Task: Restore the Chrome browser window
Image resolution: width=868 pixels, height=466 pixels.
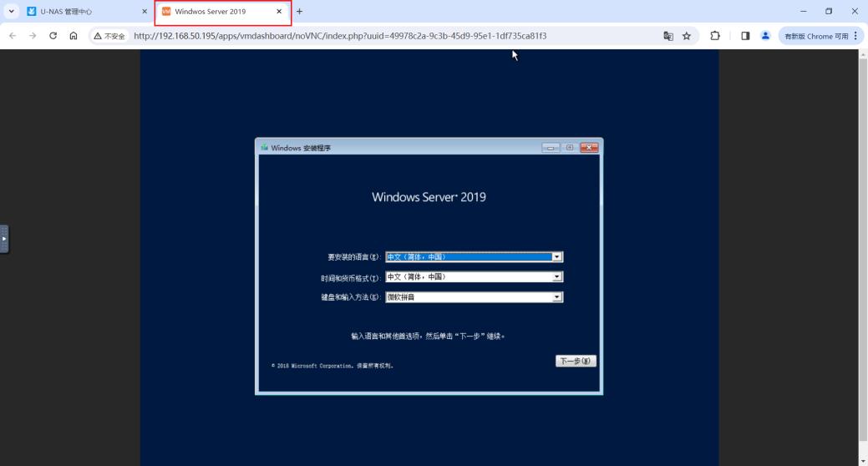Action: 829,11
